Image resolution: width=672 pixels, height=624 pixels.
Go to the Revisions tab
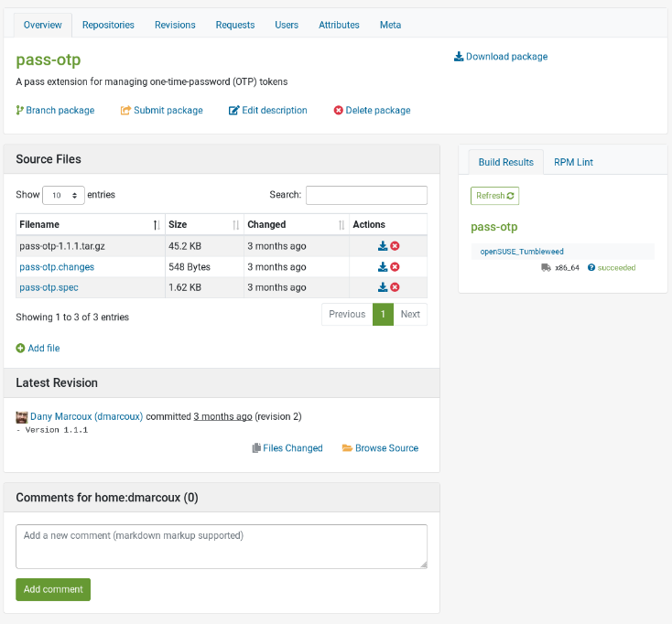(175, 25)
